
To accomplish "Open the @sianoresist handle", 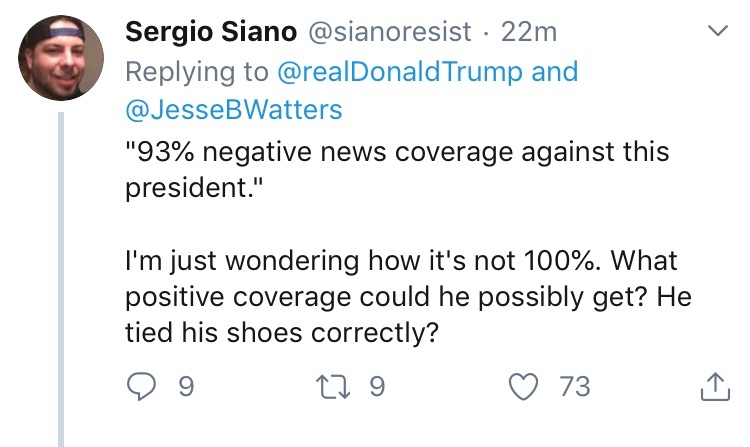I will tap(385, 33).
